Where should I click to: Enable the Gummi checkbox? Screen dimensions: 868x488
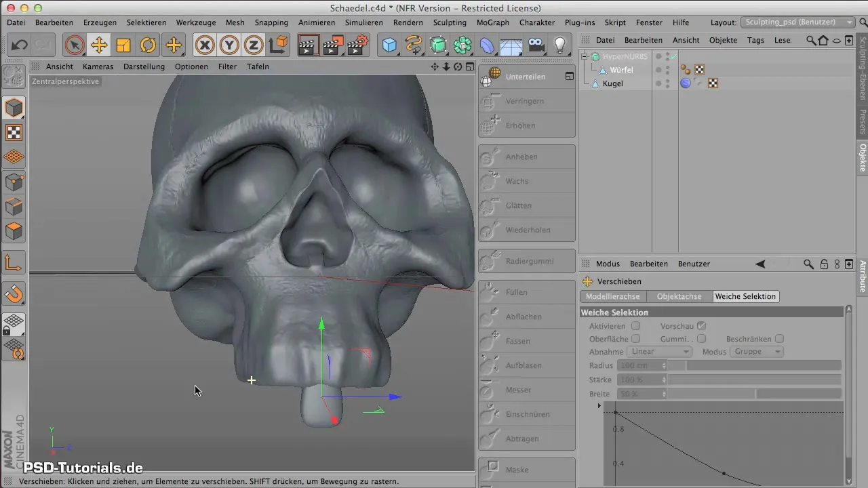(702, 339)
